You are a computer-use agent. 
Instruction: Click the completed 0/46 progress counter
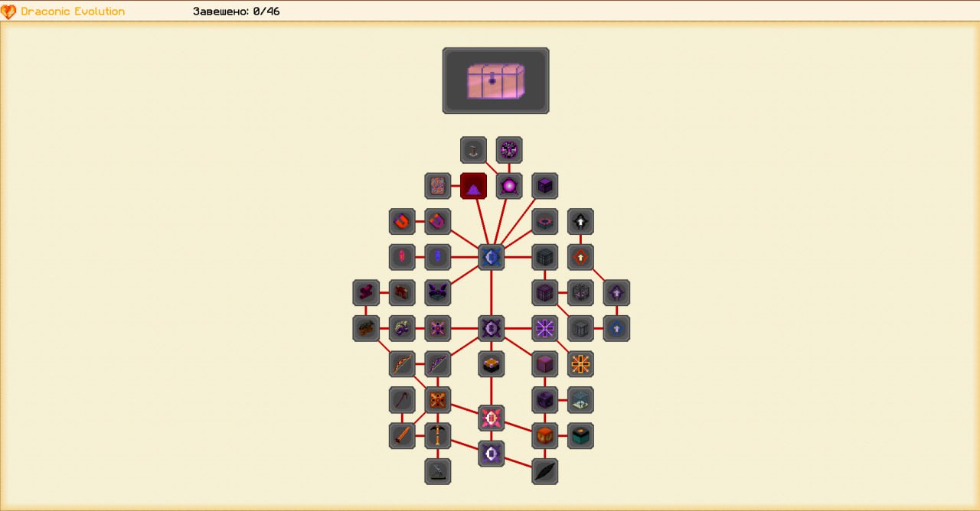[x=237, y=11]
